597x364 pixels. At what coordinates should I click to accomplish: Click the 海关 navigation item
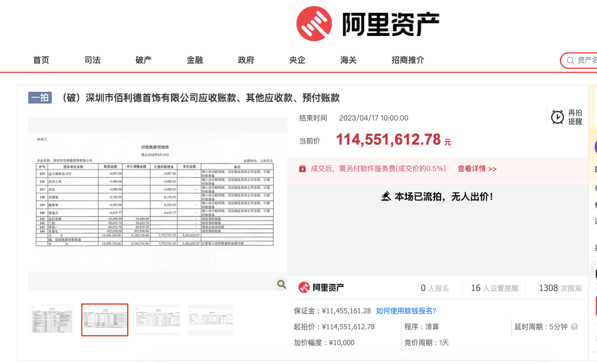pos(348,60)
